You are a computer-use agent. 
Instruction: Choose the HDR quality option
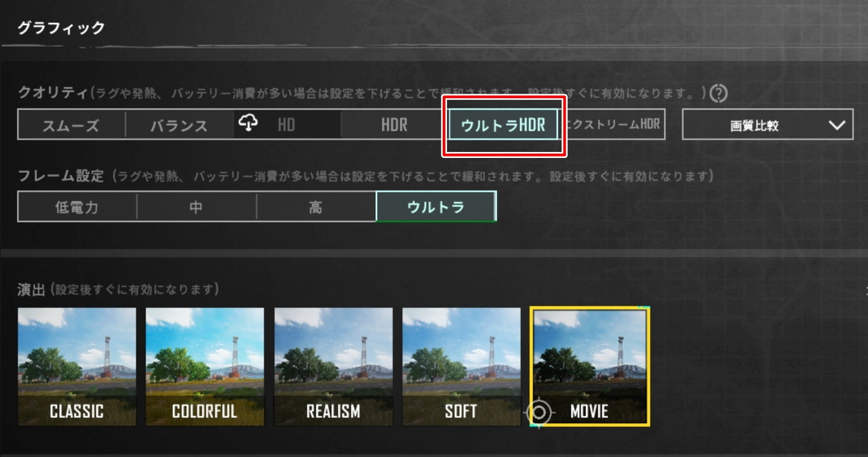[x=394, y=125]
